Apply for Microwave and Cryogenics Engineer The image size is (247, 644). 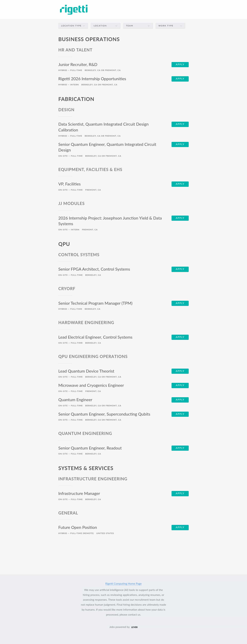pyautogui.click(x=180, y=385)
